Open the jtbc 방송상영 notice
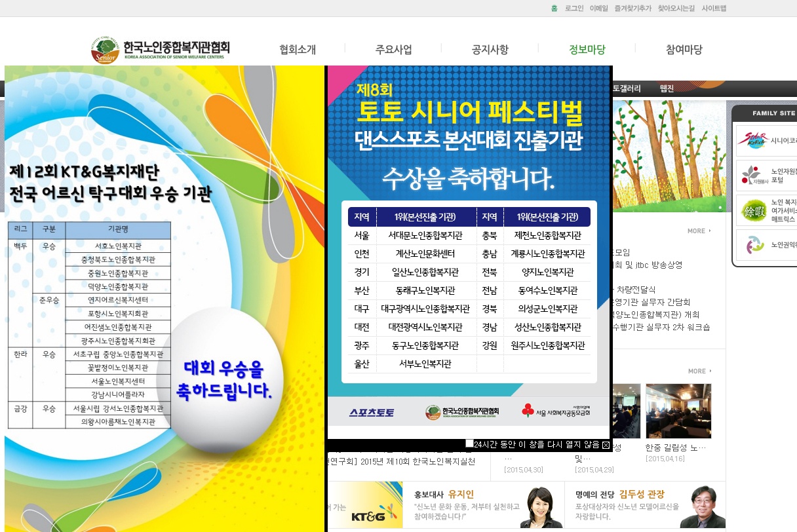 [647, 265]
